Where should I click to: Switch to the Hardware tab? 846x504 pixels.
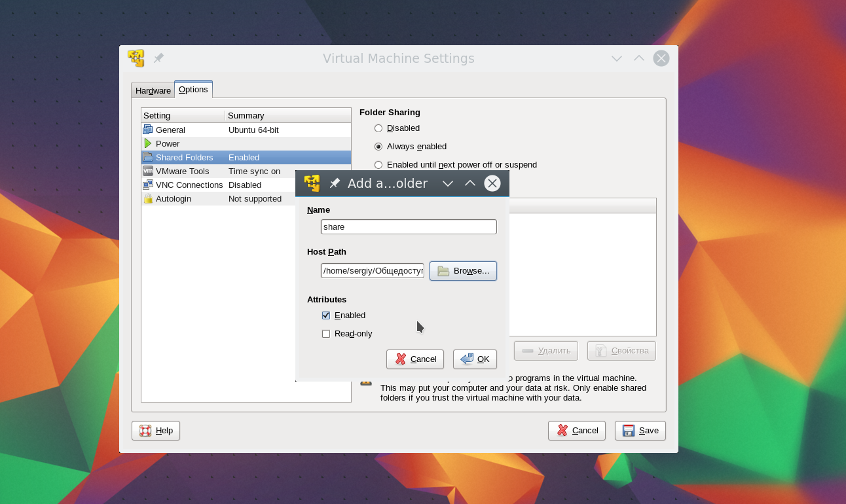click(x=153, y=90)
